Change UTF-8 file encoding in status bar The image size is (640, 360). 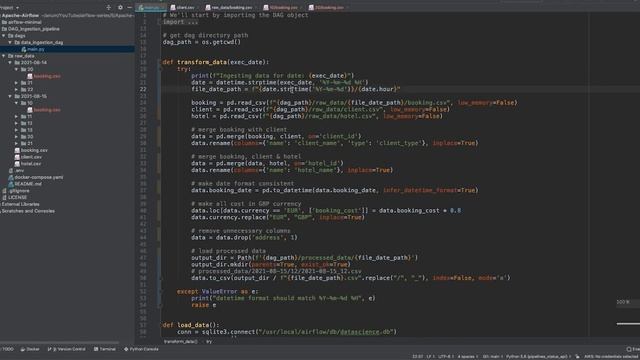coord(445,357)
